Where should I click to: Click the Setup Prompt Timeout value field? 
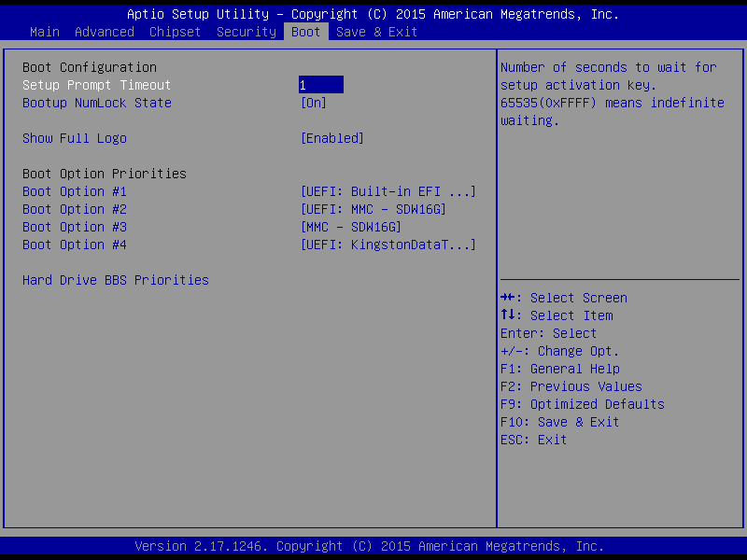321,85
